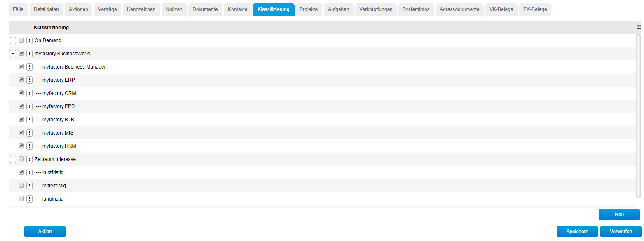
Task: Open the Kontakte tab
Action: pyautogui.click(x=238, y=9)
